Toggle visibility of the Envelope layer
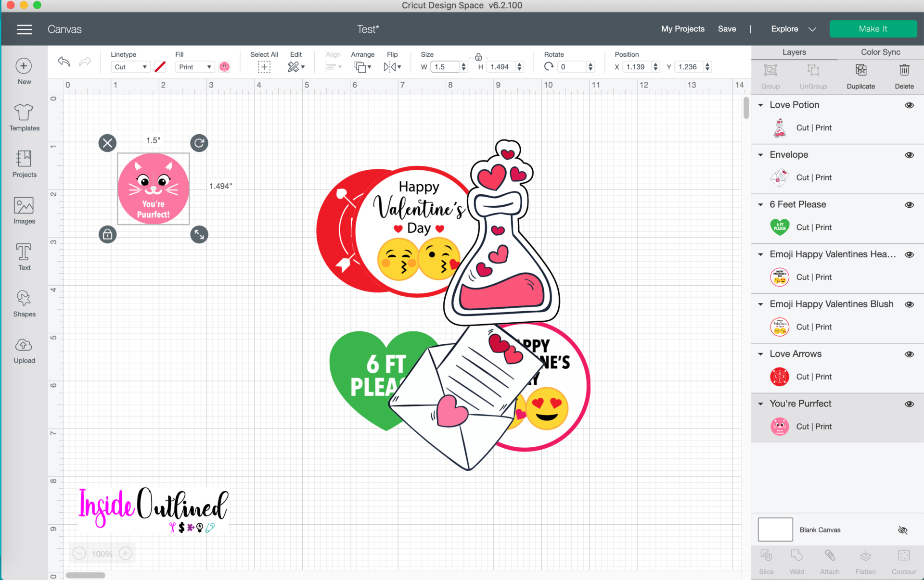This screenshot has width=924, height=580. 910,155
